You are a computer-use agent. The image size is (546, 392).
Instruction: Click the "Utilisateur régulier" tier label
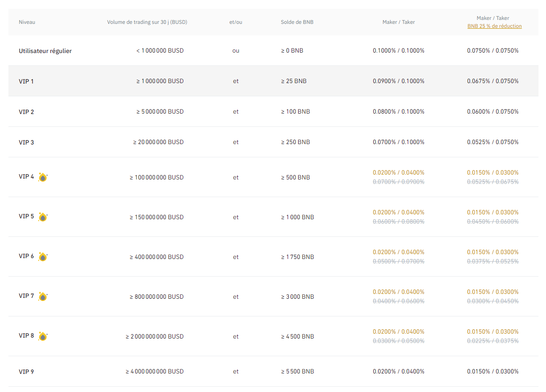(x=45, y=50)
